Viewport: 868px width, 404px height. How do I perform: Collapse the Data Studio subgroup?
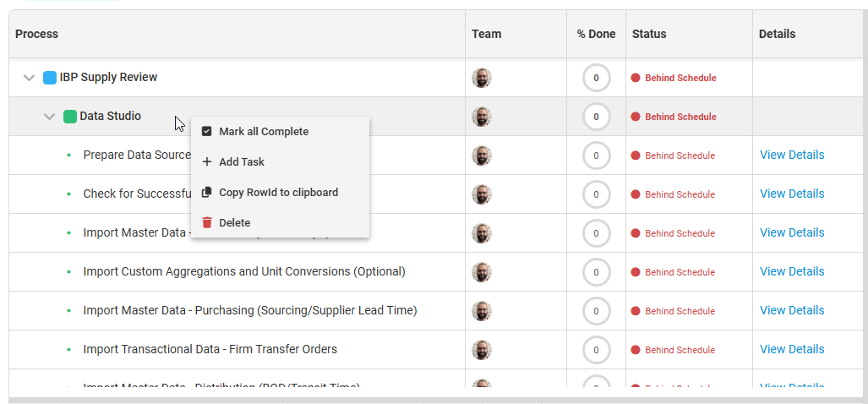tap(50, 117)
